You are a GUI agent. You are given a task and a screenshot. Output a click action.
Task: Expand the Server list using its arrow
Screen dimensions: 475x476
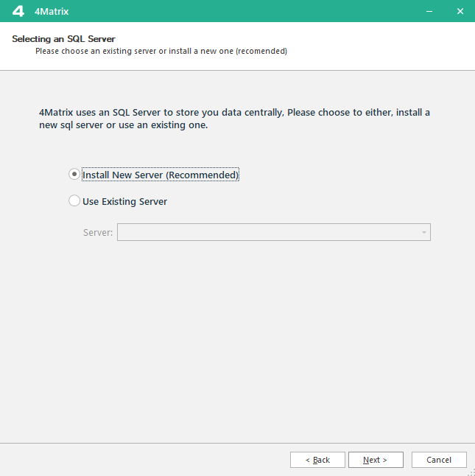[x=423, y=233]
